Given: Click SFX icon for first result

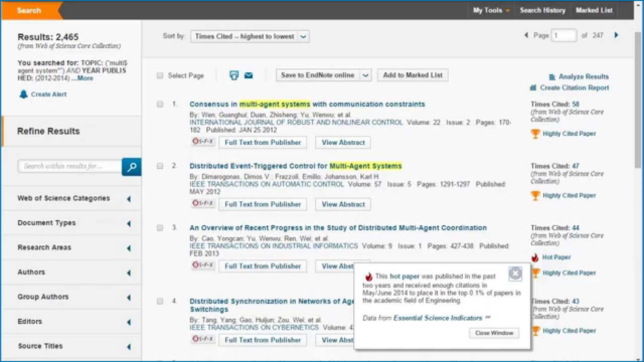Looking at the screenshot, I should 203,142.
